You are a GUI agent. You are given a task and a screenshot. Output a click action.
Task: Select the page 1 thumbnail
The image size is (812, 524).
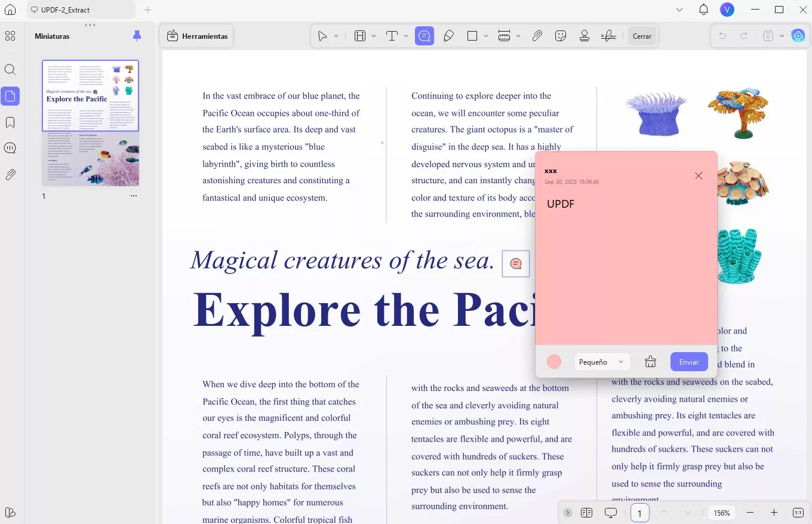pos(90,122)
